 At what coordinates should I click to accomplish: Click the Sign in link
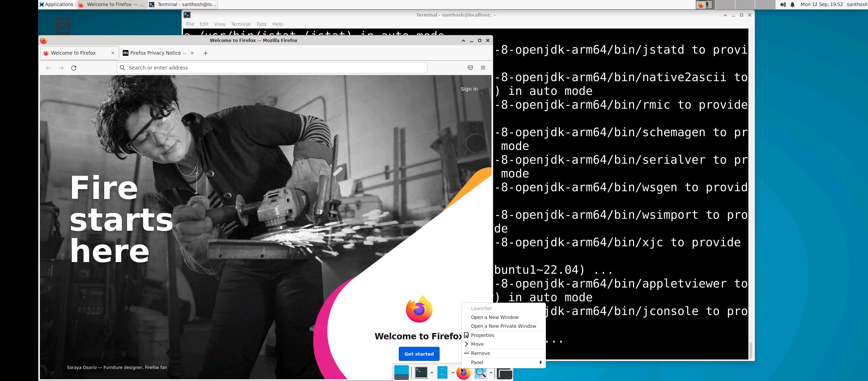point(469,89)
